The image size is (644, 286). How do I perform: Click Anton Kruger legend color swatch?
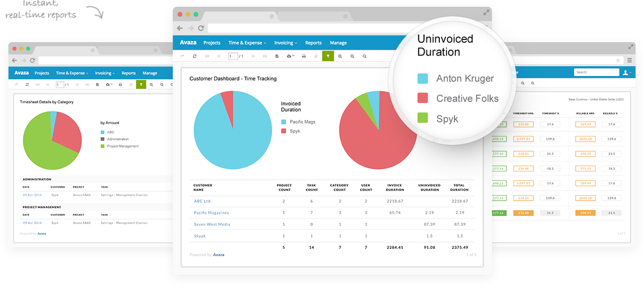point(422,79)
